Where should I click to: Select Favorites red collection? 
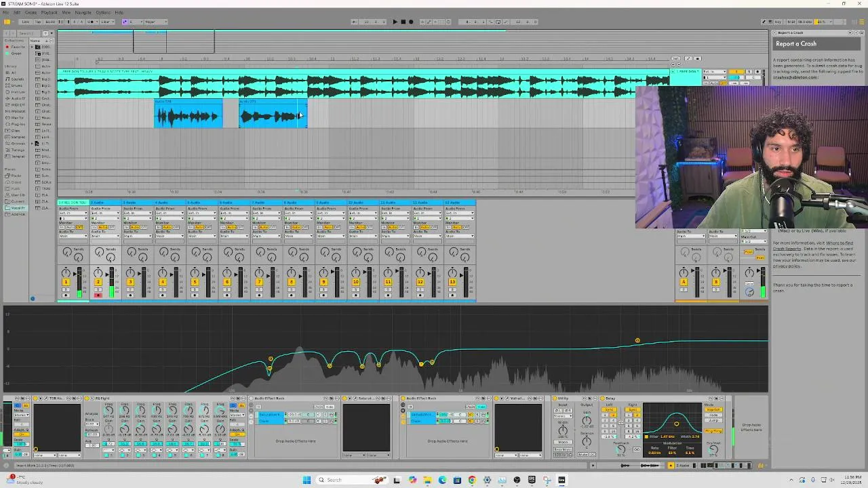click(x=16, y=47)
